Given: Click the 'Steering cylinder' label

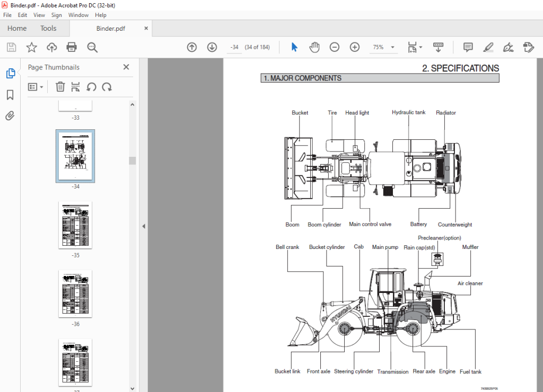Looking at the screenshot, I should [354, 371].
